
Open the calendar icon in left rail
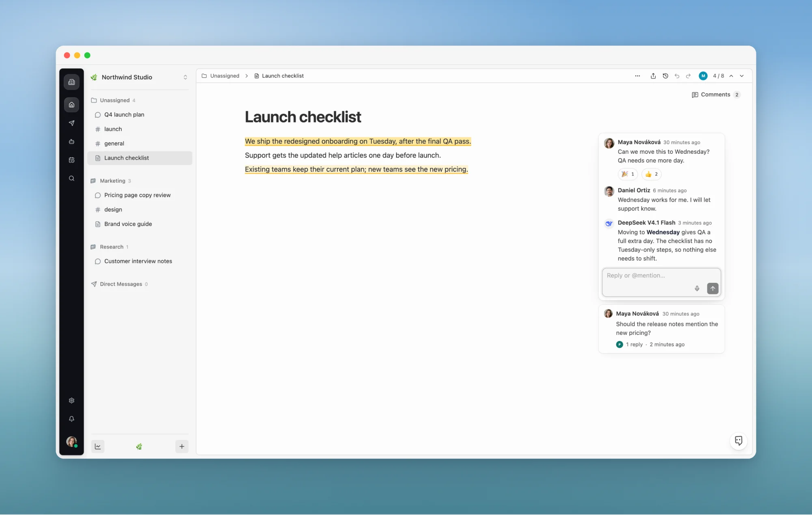click(71, 160)
